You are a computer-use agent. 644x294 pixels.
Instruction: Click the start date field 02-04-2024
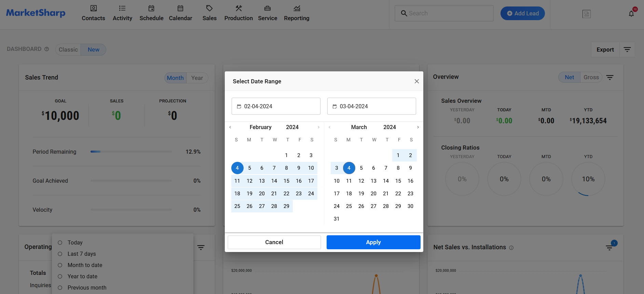pos(276,106)
